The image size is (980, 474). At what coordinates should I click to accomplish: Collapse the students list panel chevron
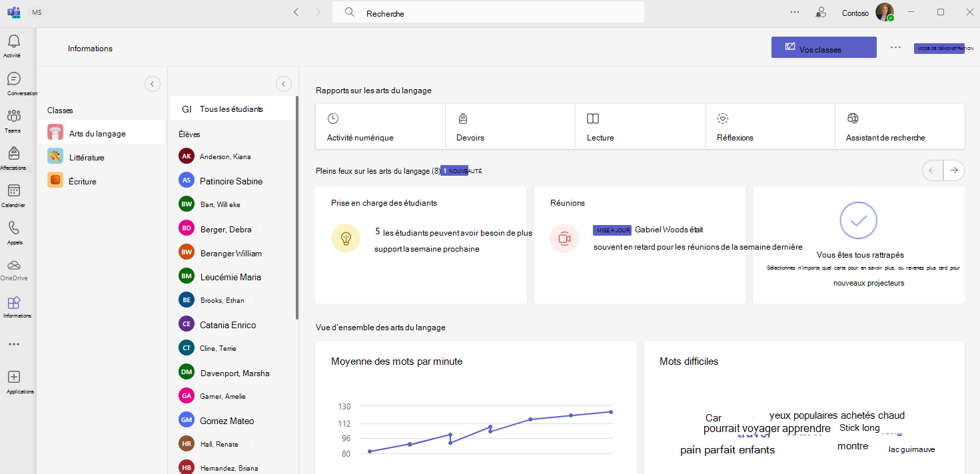pyautogui.click(x=284, y=84)
